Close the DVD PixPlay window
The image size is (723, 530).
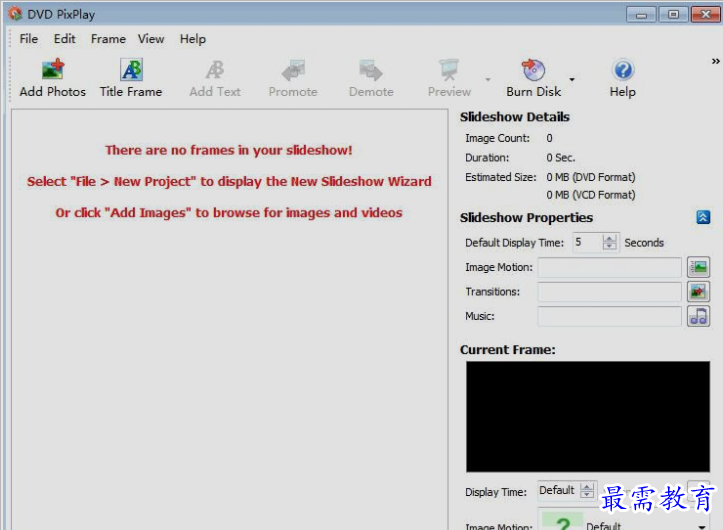[x=706, y=15]
